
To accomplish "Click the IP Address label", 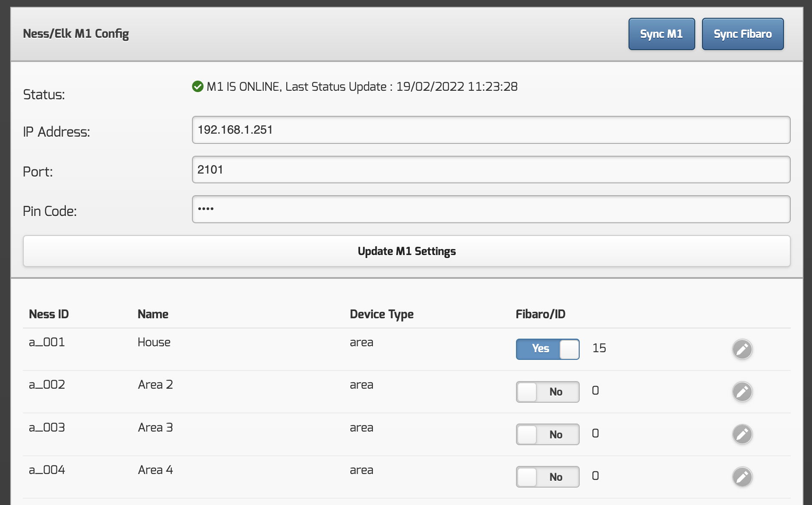I will [x=56, y=132].
